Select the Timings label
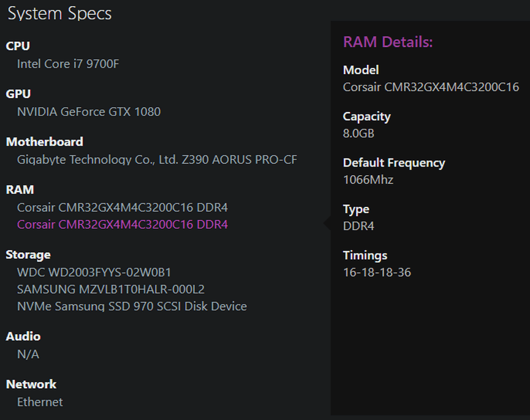 click(365, 255)
